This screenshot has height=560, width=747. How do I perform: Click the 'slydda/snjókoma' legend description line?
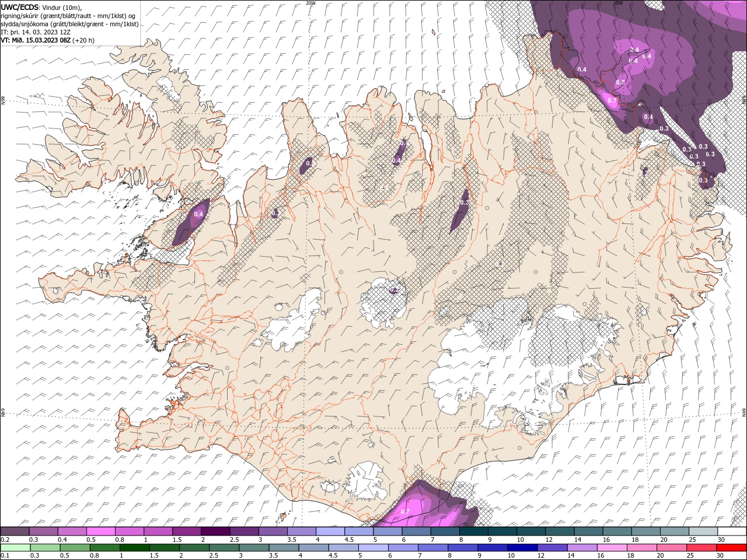tap(69, 24)
